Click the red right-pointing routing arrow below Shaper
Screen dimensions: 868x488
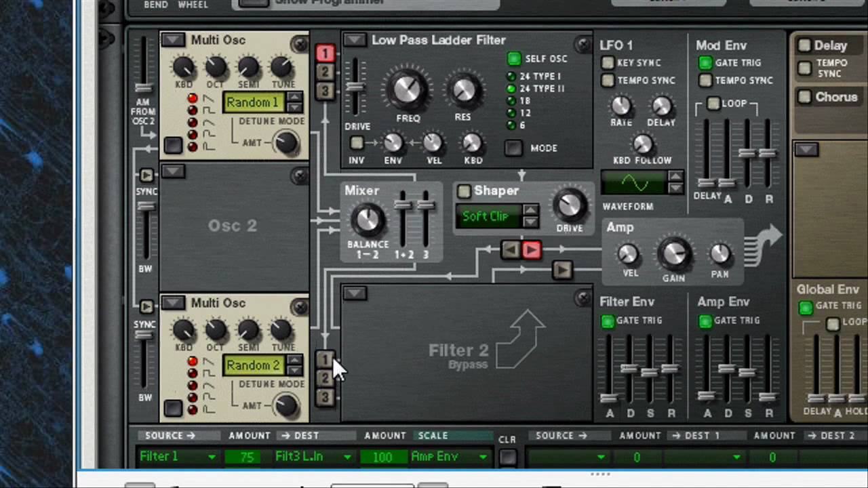(531, 250)
